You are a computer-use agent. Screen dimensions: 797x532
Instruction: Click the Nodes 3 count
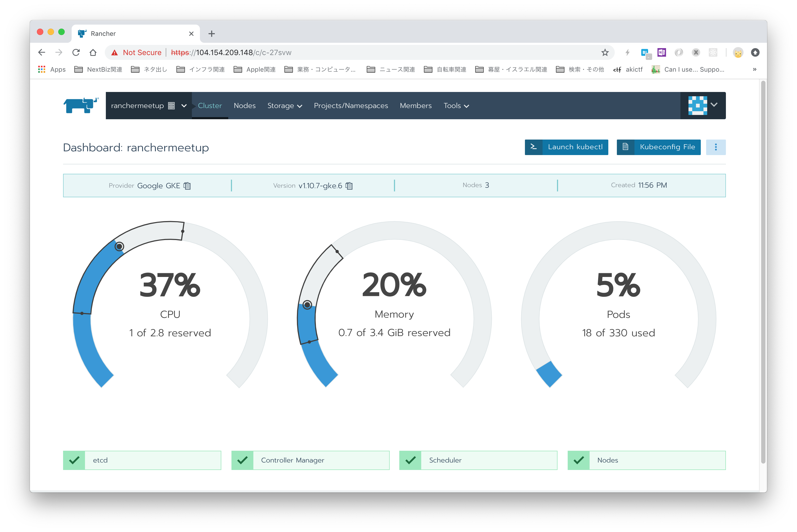[475, 185]
